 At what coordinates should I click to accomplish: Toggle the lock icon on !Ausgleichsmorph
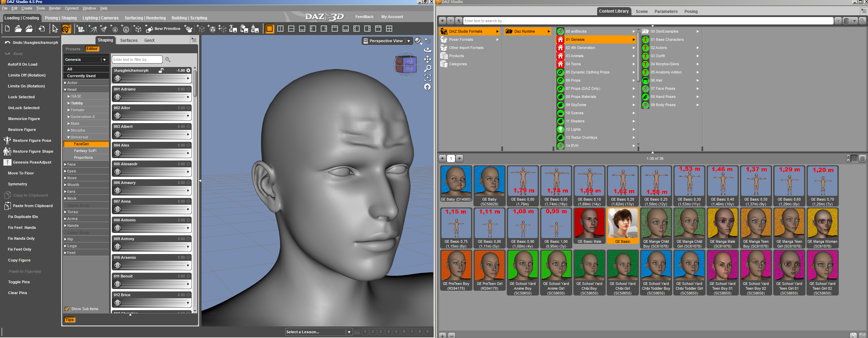pyautogui.click(x=161, y=70)
